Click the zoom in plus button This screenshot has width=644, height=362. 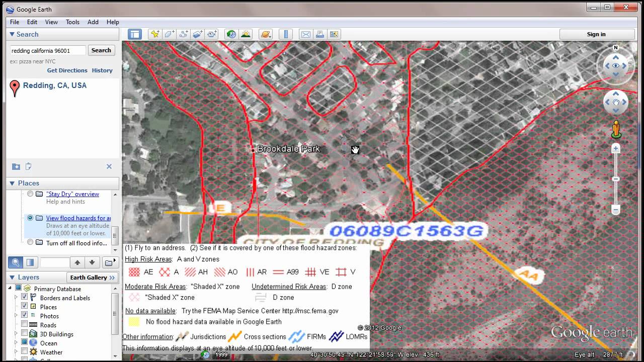pyautogui.click(x=616, y=149)
